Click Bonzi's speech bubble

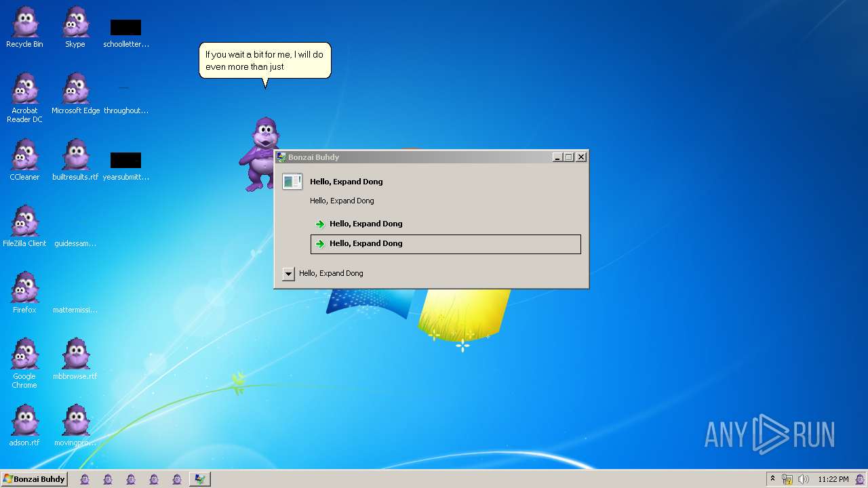click(265, 60)
